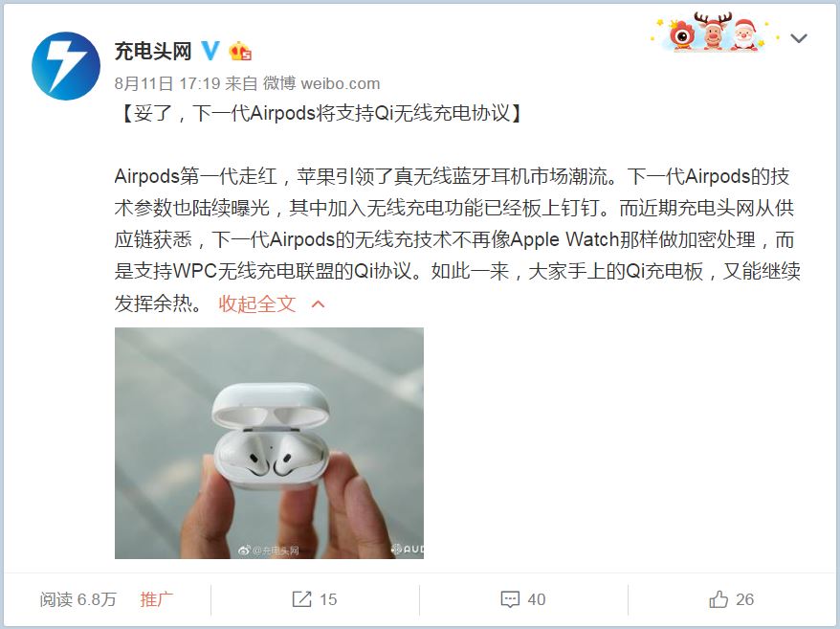Screen dimensions: 840x629
Task: Toggle like with count 26
Action: [731, 599]
